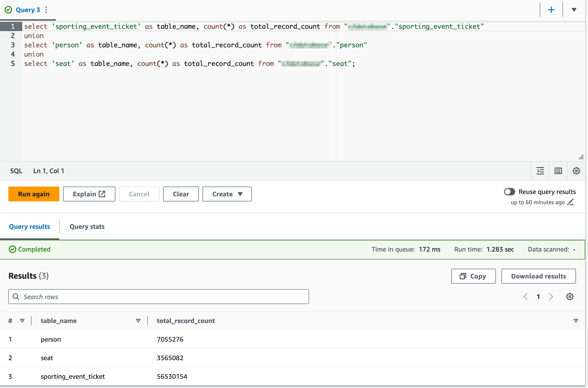The width and height of the screenshot is (588, 388).
Task: Open the Create dropdown button
Action: tap(227, 194)
